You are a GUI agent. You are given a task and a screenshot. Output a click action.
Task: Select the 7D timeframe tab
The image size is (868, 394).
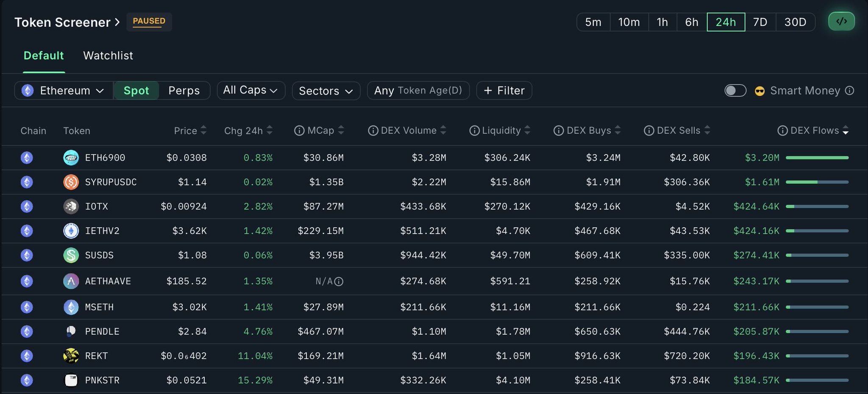[760, 22]
